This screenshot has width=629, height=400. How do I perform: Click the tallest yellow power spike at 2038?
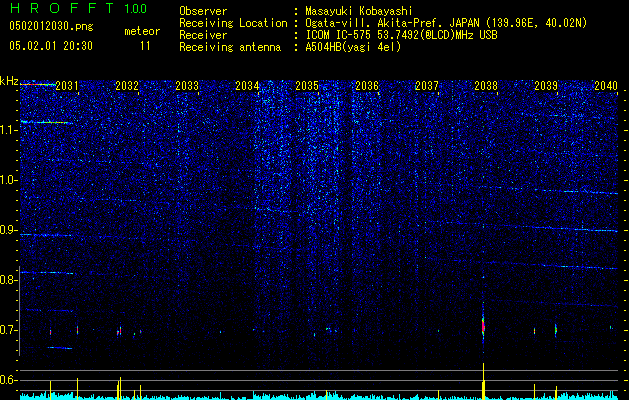[x=484, y=381]
